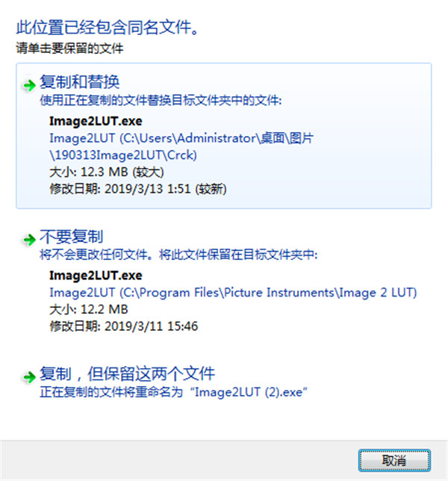Click the rename note mentioning Image2LUT (2).exe
Image resolution: width=448 pixels, height=481 pixels.
tap(173, 392)
